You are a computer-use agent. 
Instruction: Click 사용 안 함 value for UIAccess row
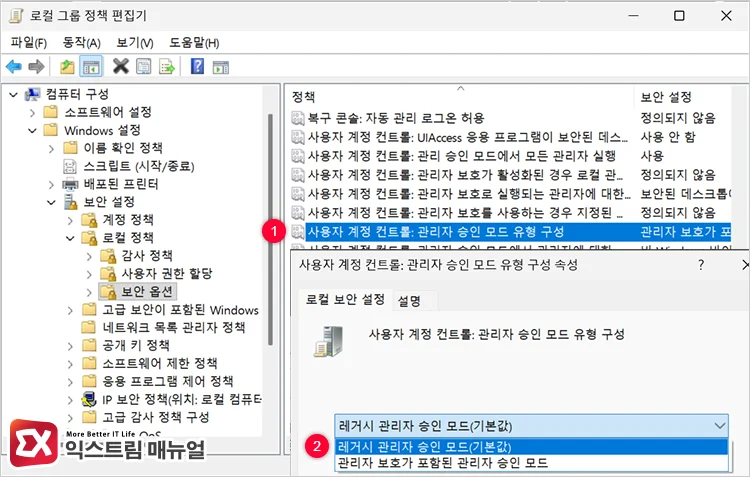coord(668,137)
